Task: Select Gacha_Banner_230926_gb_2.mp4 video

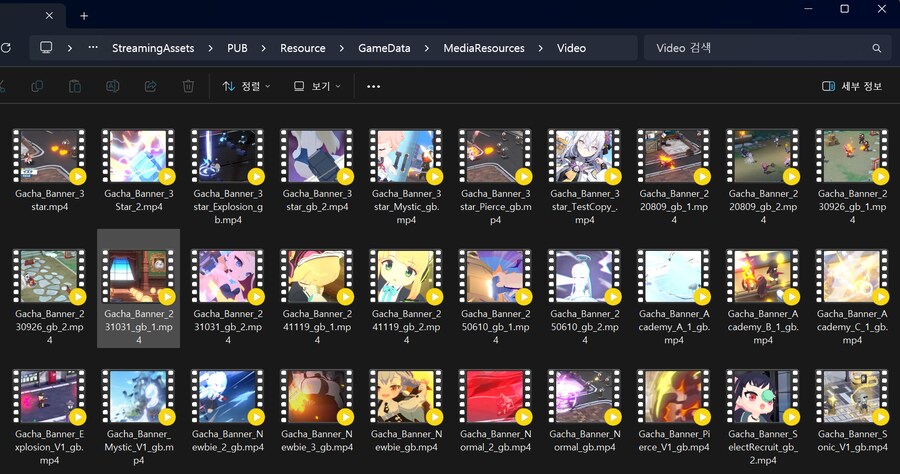Action: click(x=49, y=297)
